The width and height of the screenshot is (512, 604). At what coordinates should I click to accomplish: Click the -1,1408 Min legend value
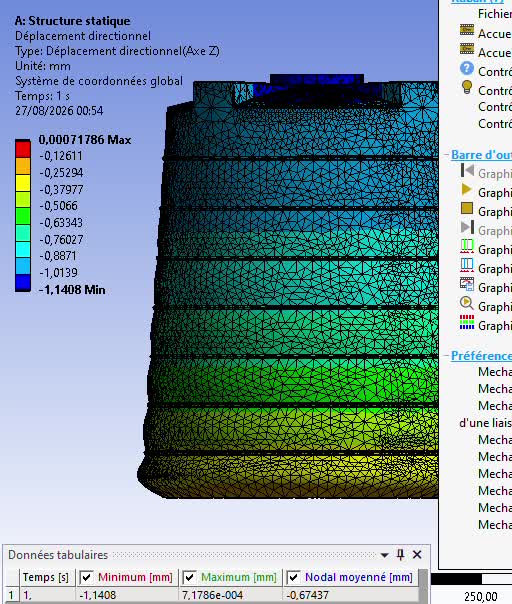click(x=72, y=290)
